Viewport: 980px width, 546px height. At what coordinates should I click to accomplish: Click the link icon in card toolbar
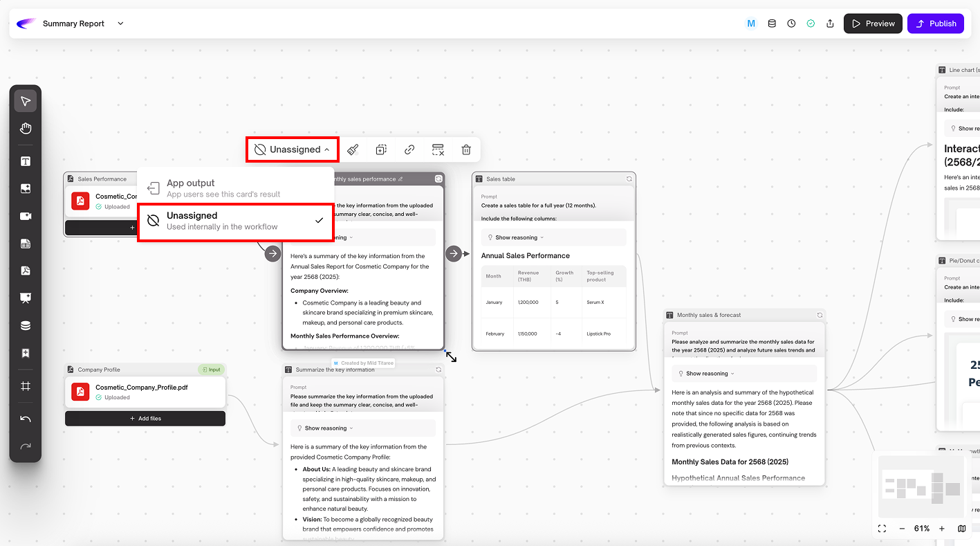409,149
